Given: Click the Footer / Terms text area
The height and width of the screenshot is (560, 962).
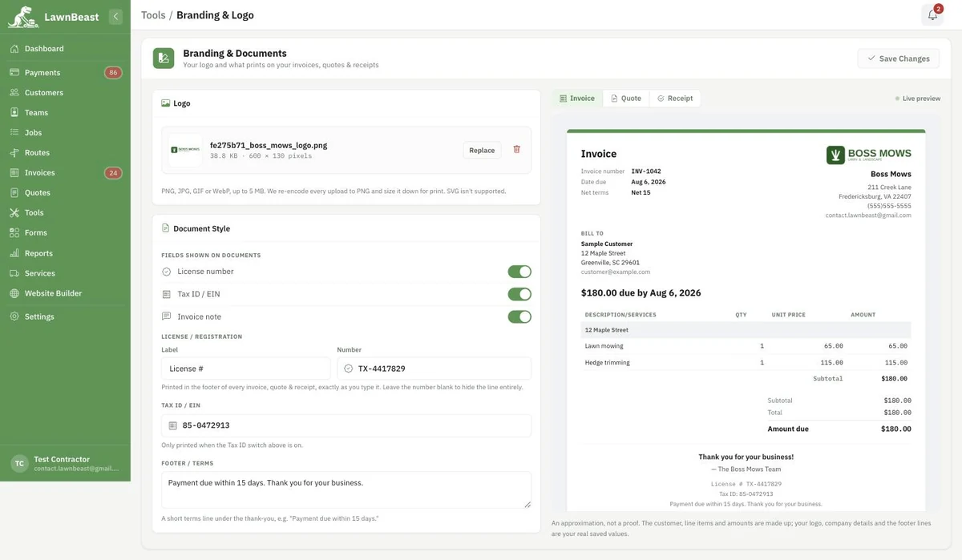Looking at the screenshot, I should click(x=346, y=489).
